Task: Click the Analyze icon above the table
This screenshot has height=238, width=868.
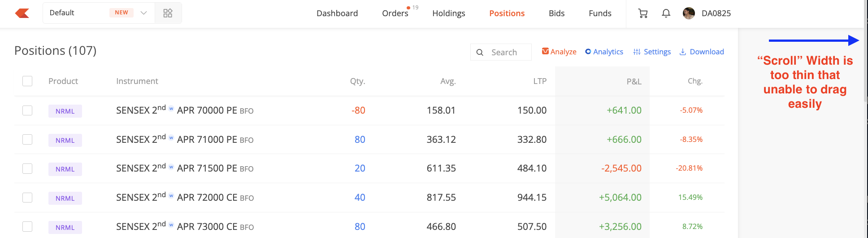Action: [545, 51]
